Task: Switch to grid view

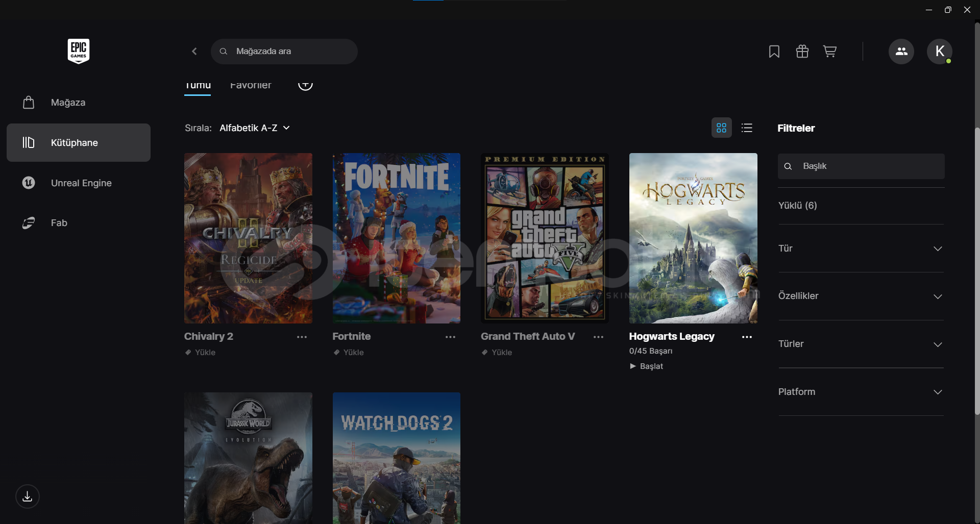Action: tap(721, 128)
